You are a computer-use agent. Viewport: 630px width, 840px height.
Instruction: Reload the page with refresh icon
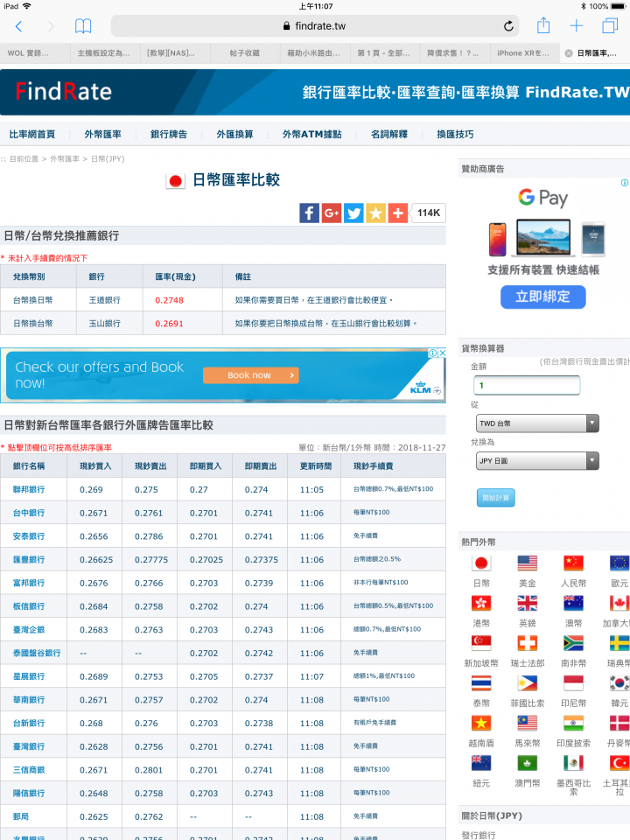tap(508, 25)
